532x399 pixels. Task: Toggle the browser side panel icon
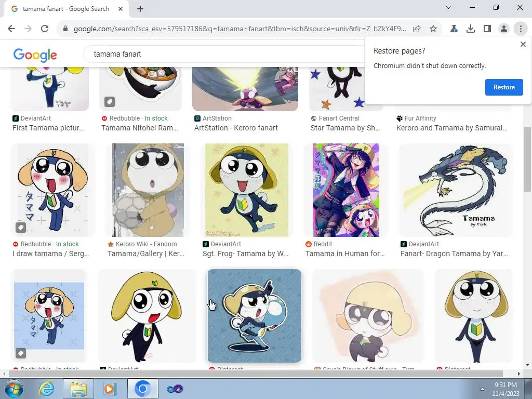pos(487,29)
